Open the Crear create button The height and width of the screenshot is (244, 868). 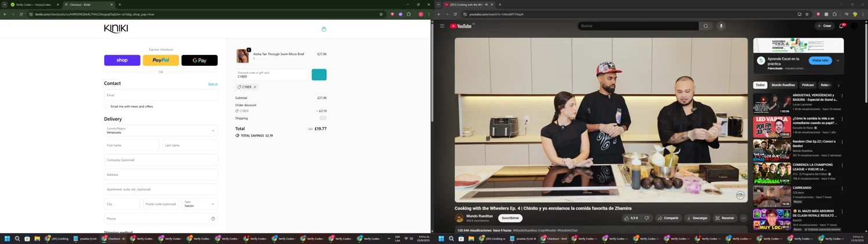tap(825, 26)
